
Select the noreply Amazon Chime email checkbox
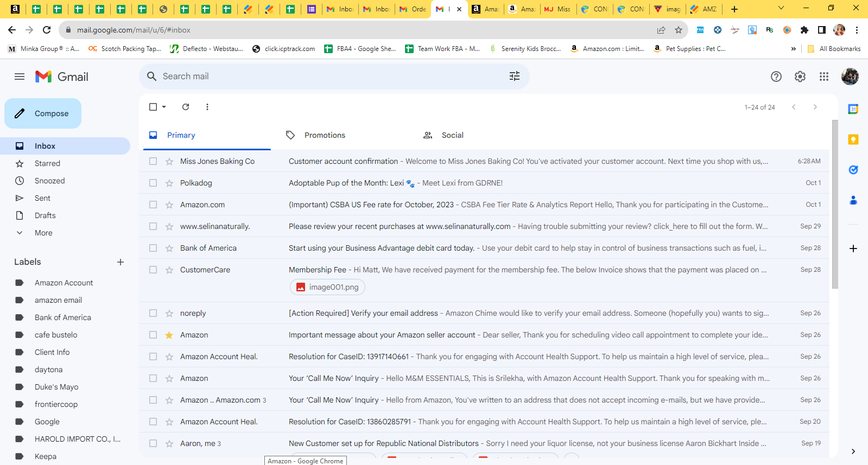(x=153, y=313)
